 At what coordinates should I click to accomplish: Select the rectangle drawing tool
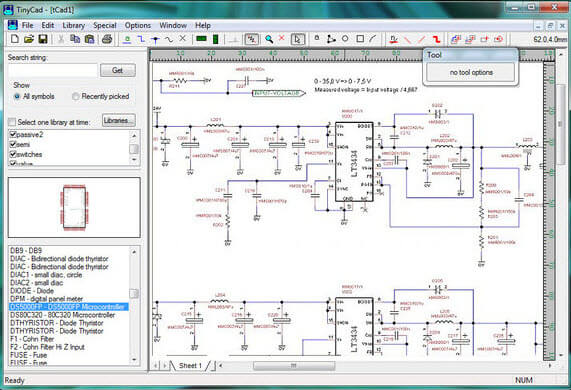(x=360, y=39)
